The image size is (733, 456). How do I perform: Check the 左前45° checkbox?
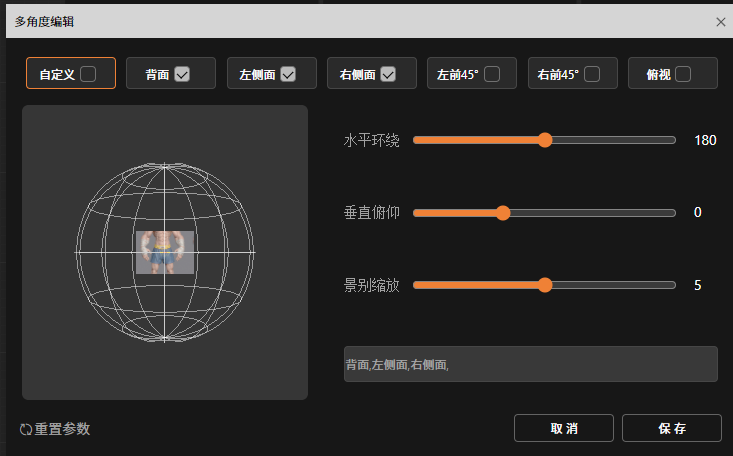pos(492,74)
